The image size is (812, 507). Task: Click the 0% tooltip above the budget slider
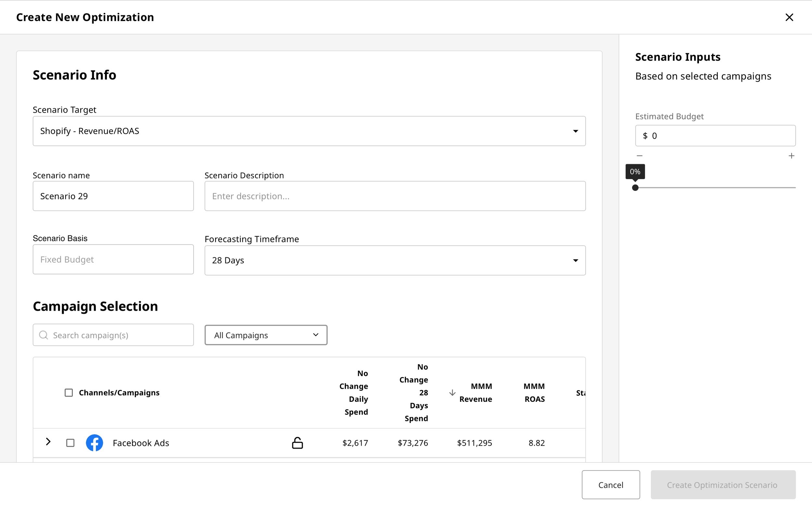(635, 171)
